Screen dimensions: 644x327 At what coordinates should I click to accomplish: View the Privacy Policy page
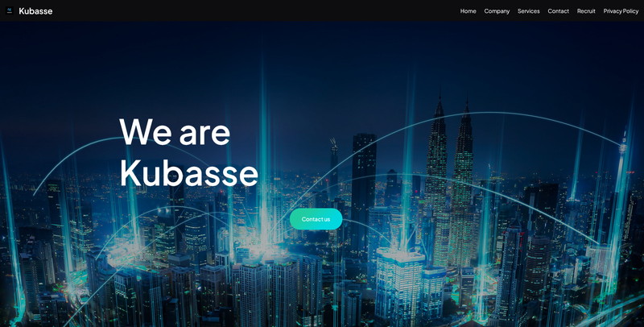coord(621,11)
